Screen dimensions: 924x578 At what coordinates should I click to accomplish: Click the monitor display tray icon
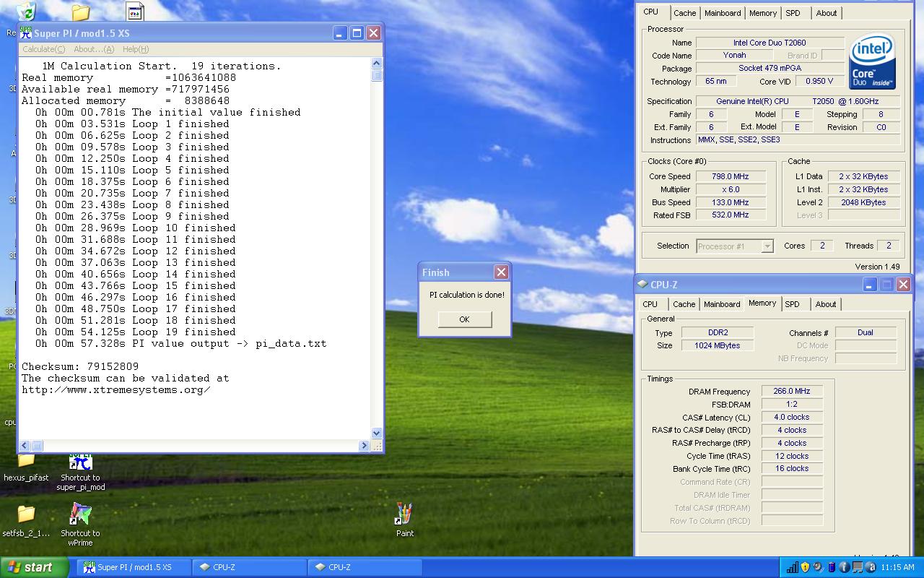(x=858, y=567)
